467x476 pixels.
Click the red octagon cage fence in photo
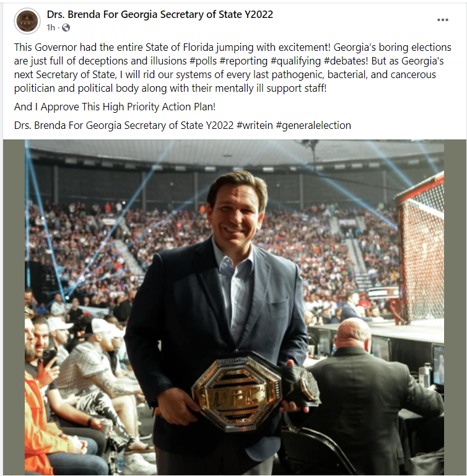coord(421,246)
